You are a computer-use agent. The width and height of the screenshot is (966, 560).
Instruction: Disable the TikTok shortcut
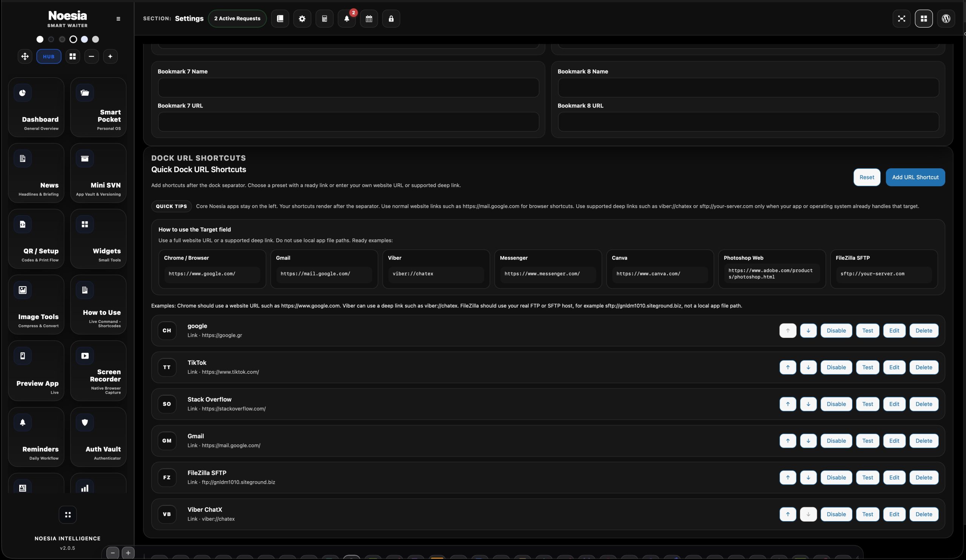pyautogui.click(x=836, y=367)
